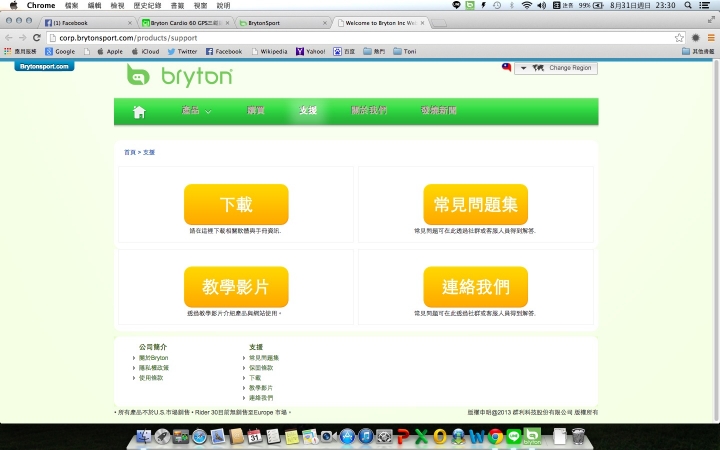Open the 熱門 bookmarks folder

click(374, 51)
